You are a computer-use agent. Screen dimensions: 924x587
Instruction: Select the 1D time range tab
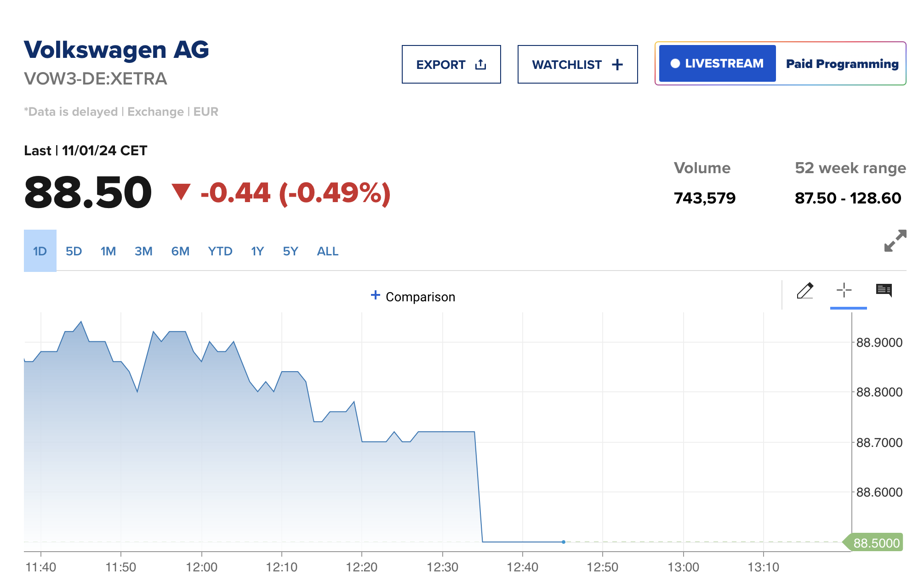coord(40,251)
